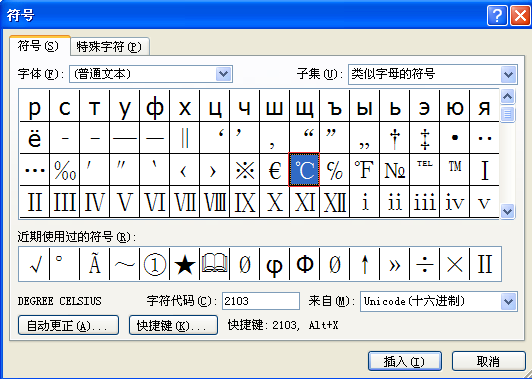Screen dimensions: 532x379
Task: Select the ※ reference mark symbol
Action: click(x=244, y=170)
